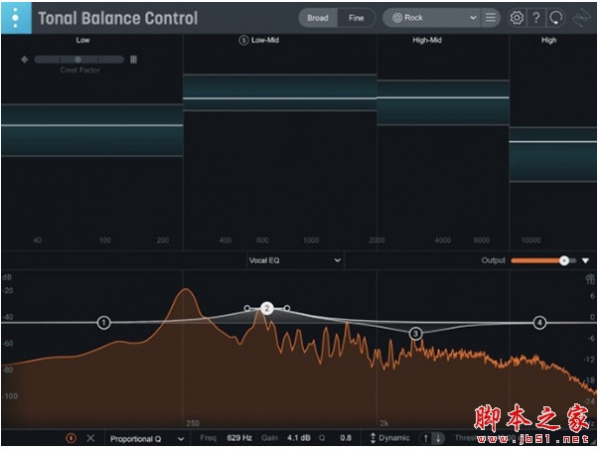Open settings with the gear icon
The image size is (600, 450).
[517, 18]
